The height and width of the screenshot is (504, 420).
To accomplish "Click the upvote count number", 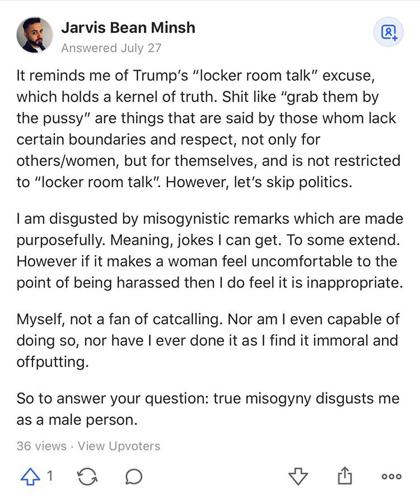I will pos(50,476).
